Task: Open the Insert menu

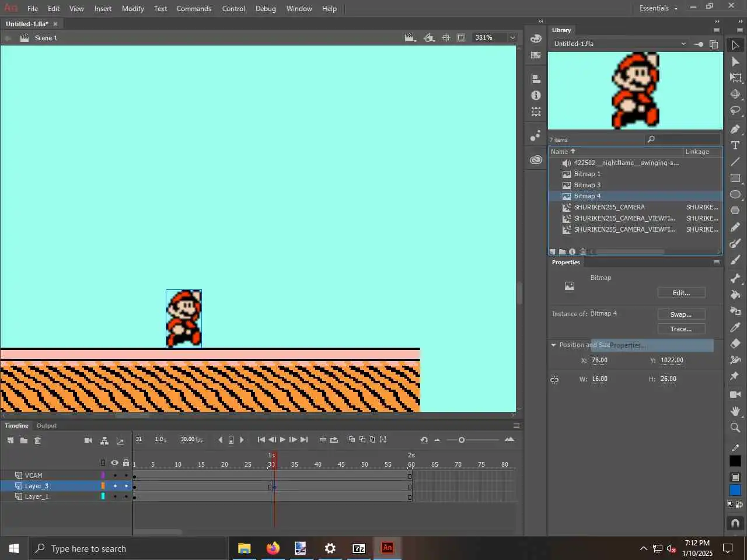Action: coord(103,8)
